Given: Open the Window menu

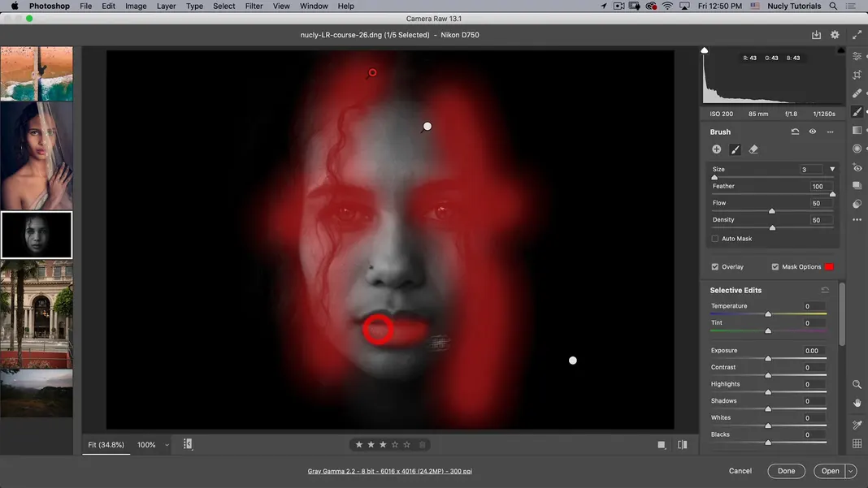Looking at the screenshot, I should (314, 6).
